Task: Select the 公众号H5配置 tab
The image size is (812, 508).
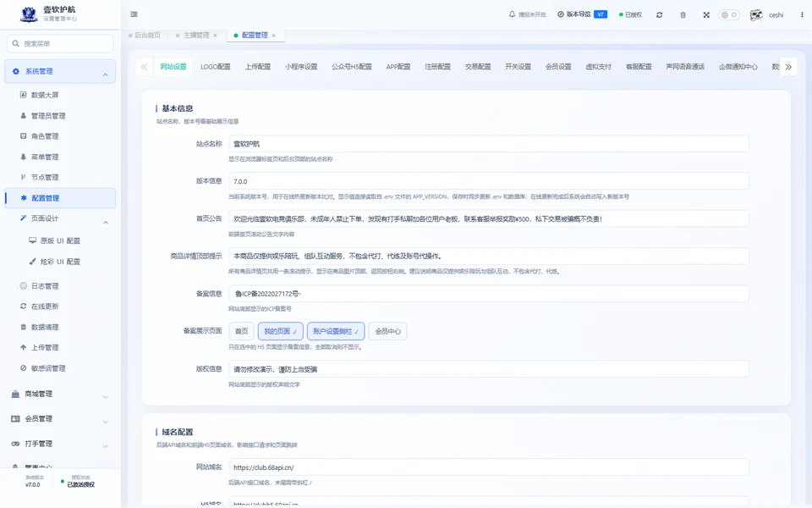Action: pos(352,67)
